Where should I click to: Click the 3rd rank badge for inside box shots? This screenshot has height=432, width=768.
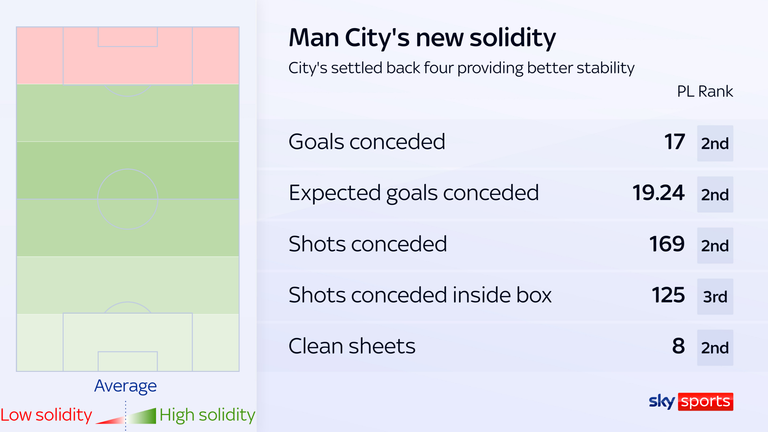(x=715, y=296)
